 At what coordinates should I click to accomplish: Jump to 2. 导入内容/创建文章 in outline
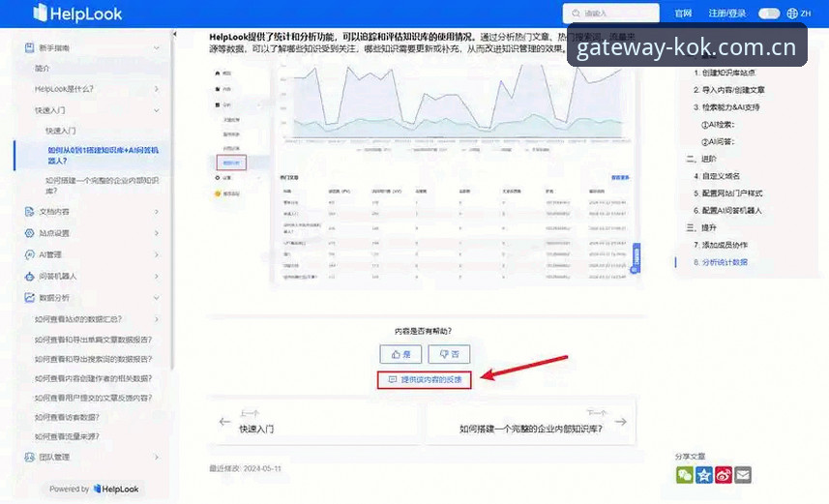729,90
